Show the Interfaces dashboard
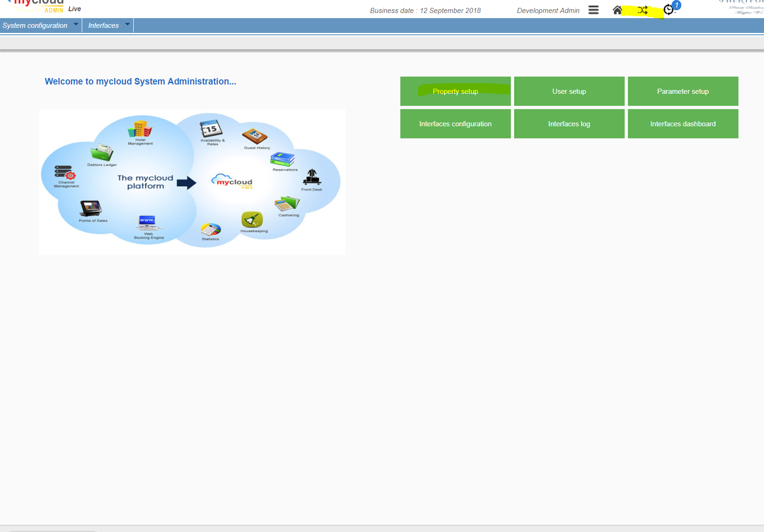 (x=683, y=124)
